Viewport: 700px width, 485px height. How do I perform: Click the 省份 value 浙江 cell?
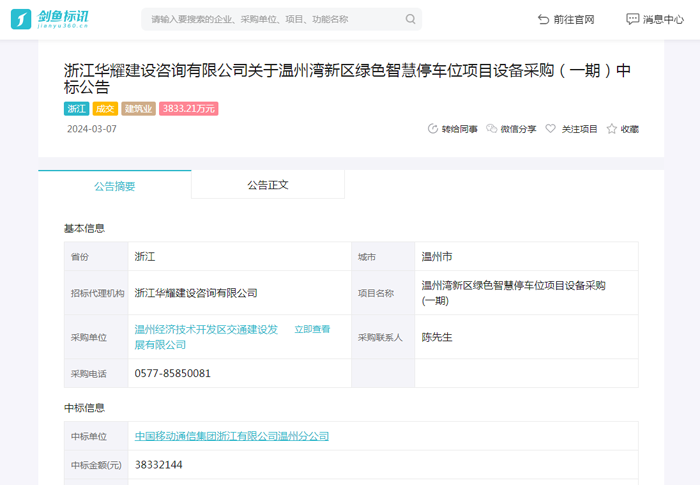[240, 257]
